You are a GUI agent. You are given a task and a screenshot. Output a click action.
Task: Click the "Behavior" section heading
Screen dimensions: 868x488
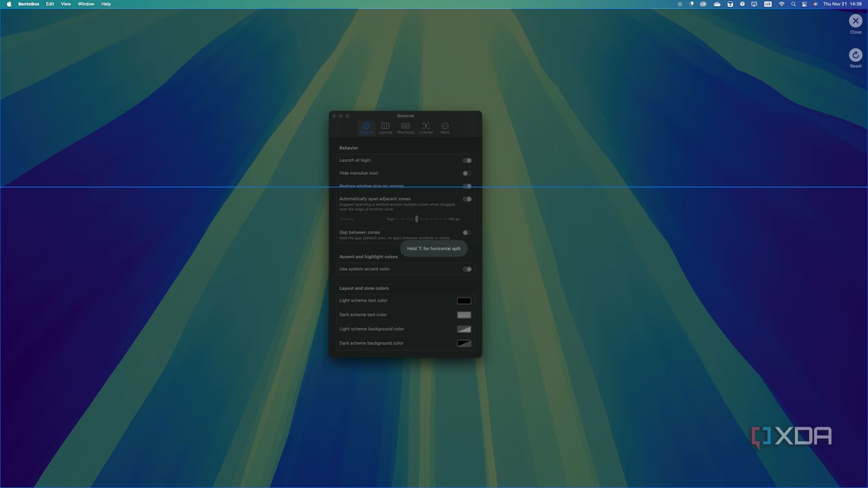(349, 148)
